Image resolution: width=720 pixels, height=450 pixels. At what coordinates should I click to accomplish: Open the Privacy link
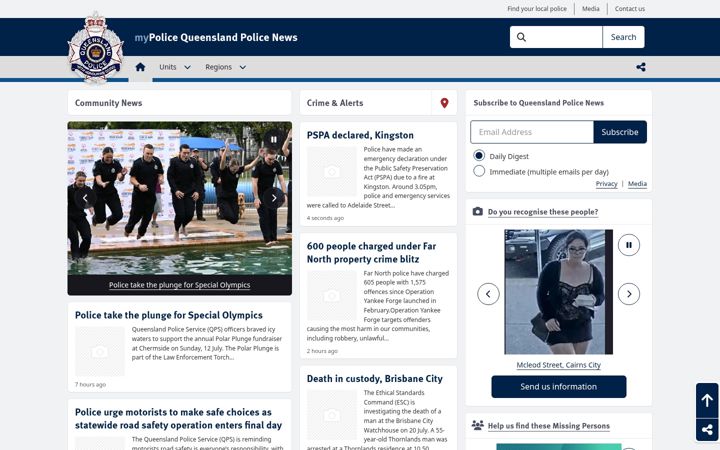pos(606,184)
